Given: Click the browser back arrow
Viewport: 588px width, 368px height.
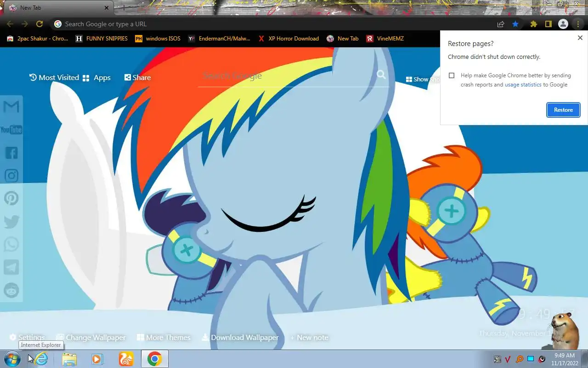Looking at the screenshot, I should click(x=10, y=24).
